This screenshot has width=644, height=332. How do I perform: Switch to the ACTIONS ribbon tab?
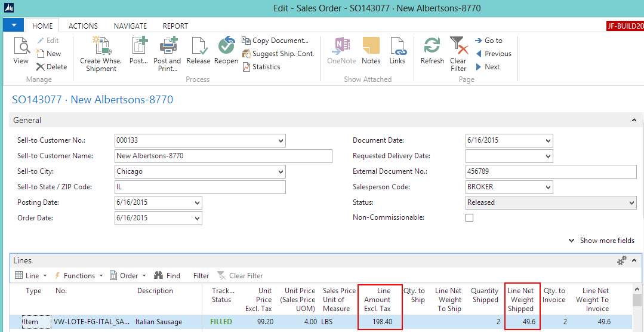point(83,26)
